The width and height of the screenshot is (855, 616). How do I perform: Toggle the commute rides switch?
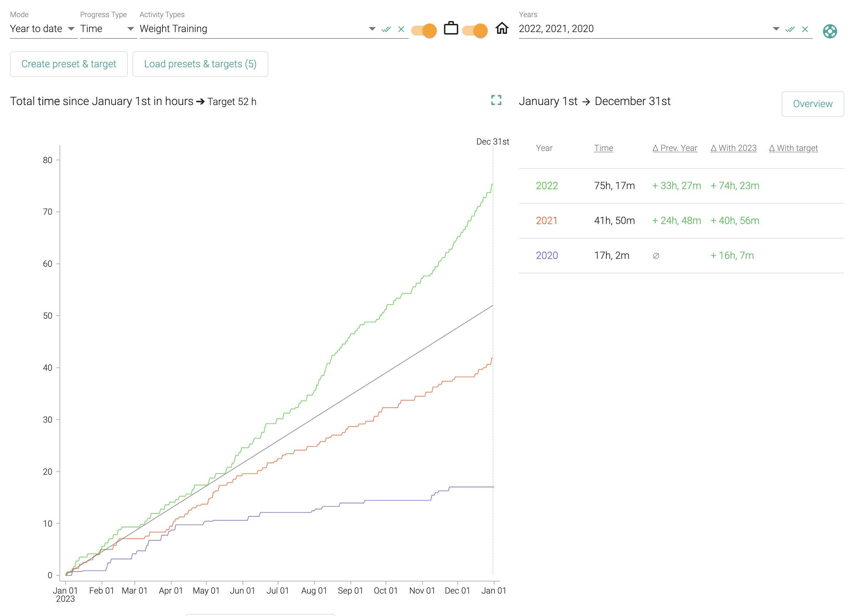tap(424, 30)
